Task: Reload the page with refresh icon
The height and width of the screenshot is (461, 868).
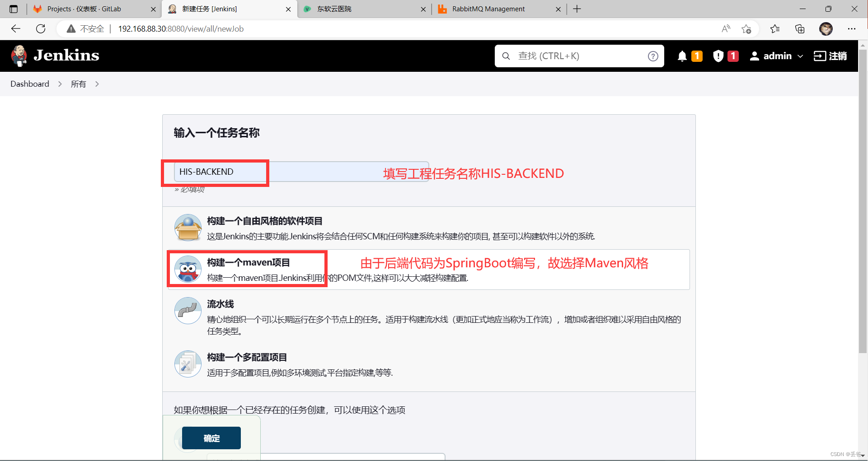Action: click(x=41, y=29)
